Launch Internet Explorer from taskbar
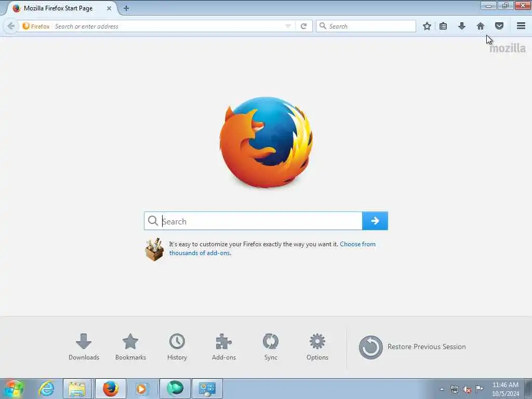Image resolution: width=532 pixels, height=399 pixels. click(46, 389)
